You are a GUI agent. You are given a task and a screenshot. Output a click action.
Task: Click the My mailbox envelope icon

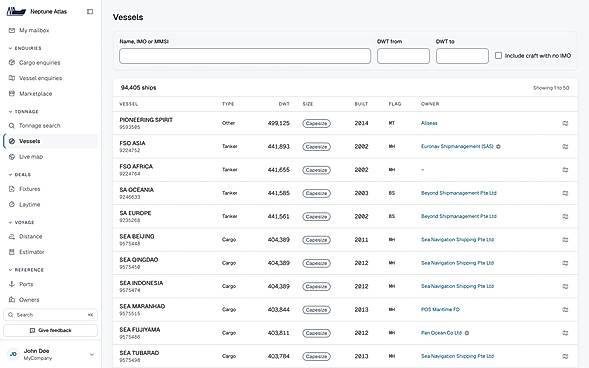coord(12,30)
